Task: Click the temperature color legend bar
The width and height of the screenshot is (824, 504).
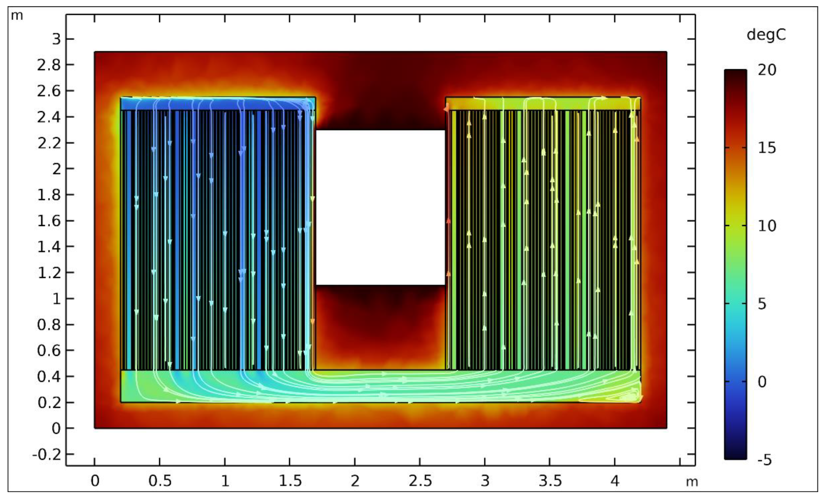Action: click(x=735, y=264)
